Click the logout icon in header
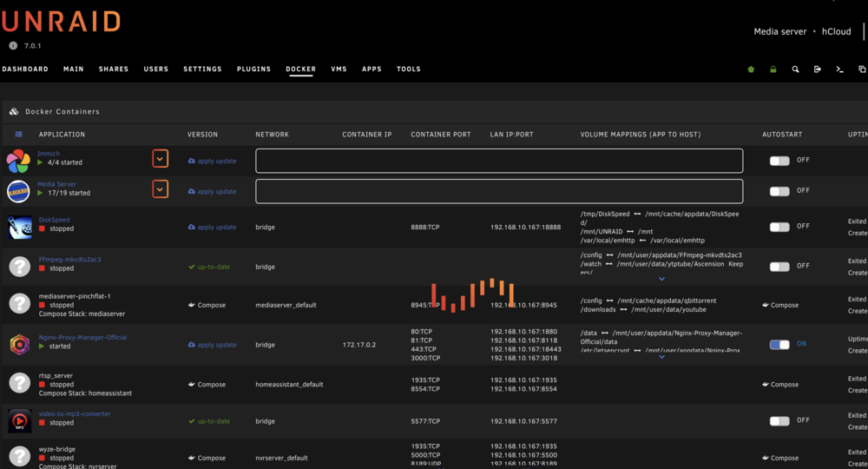 (x=817, y=69)
